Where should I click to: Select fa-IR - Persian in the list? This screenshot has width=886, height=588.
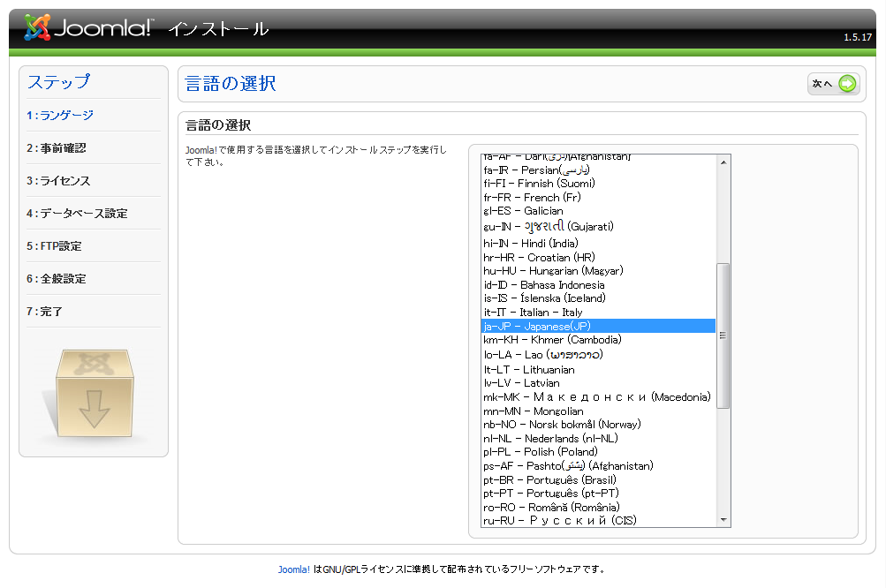click(x=598, y=170)
